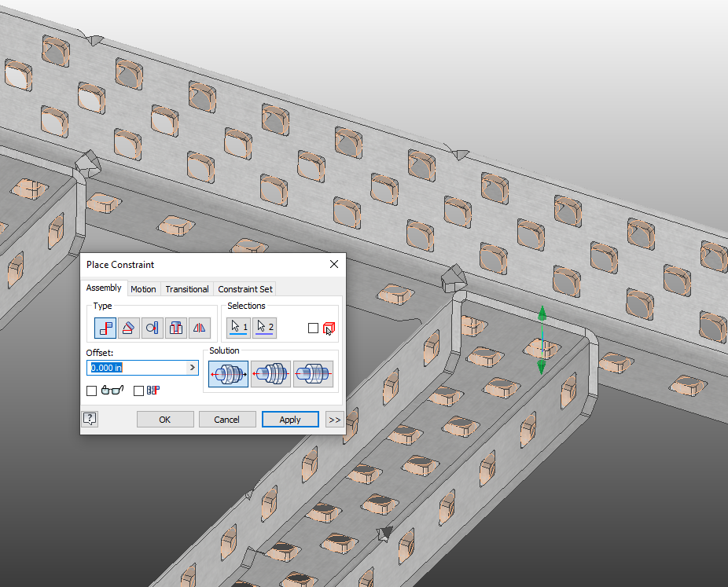
Task: Activate first selection button
Action: point(239,328)
